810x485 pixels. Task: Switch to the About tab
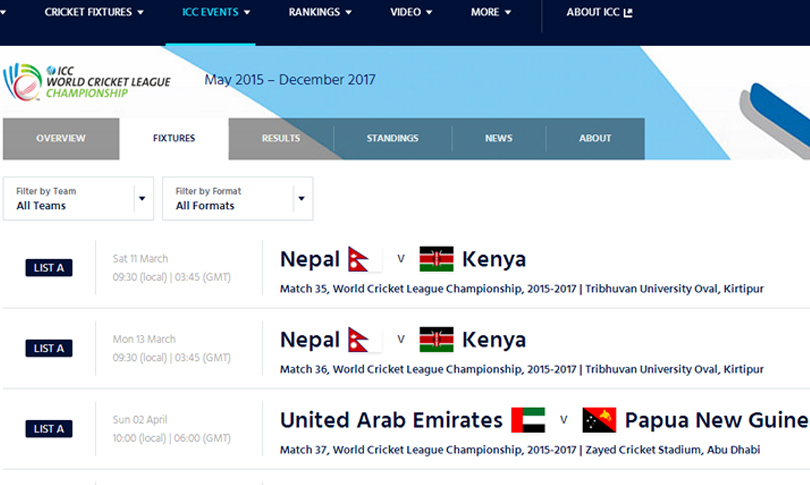(595, 138)
